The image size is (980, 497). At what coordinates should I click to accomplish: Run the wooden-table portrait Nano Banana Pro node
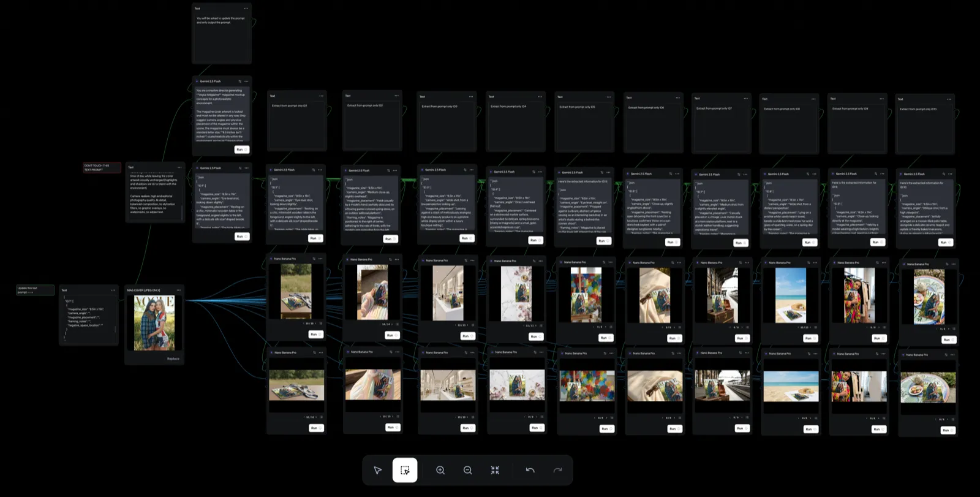(315, 334)
